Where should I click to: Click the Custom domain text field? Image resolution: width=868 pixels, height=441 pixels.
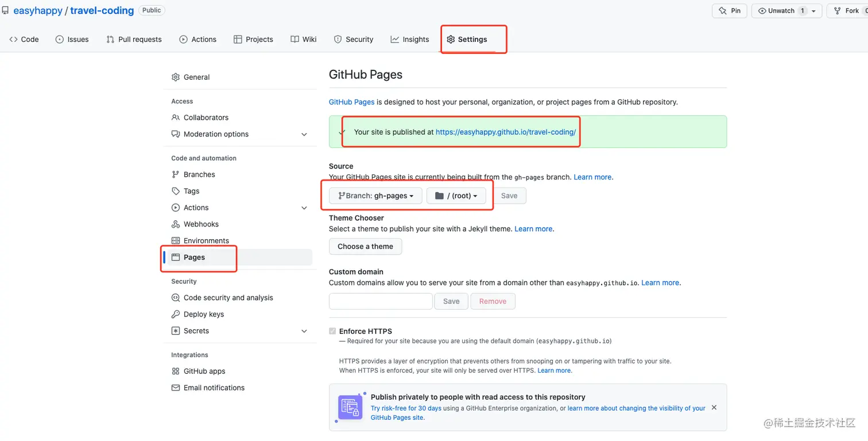pos(381,301)
